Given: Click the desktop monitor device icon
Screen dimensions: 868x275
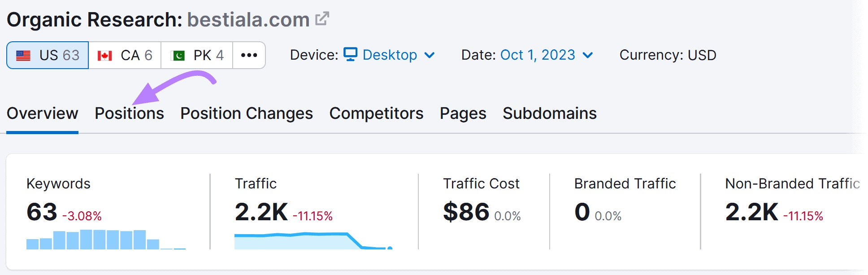Looking at the screenshot, I should [x=351, y=55].
